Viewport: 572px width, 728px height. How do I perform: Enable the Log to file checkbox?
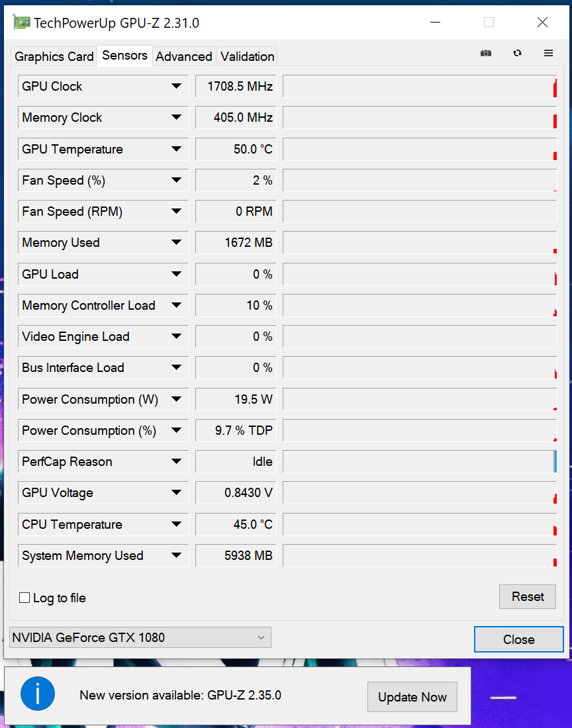[25, 598]
